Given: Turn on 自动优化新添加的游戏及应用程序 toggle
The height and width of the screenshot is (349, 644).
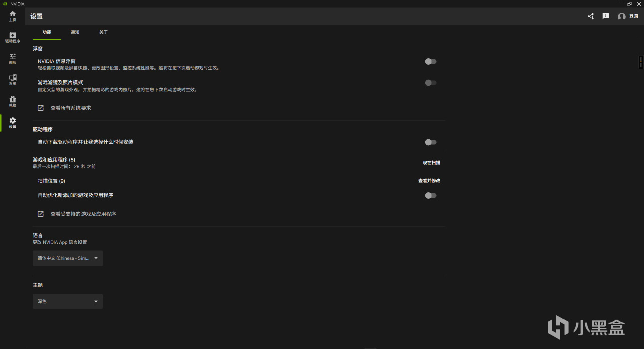Looking at the screenshot, I should [431, 195].
